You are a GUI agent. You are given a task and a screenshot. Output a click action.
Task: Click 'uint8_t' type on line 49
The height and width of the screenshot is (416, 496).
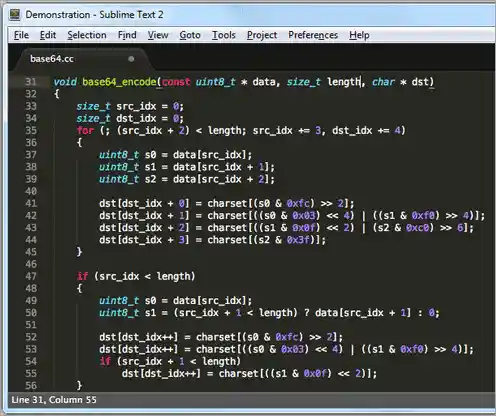[119, 301]
